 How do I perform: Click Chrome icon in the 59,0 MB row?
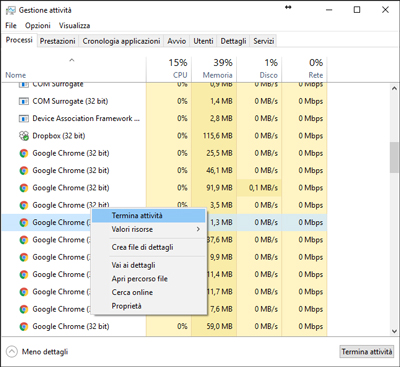24,327
